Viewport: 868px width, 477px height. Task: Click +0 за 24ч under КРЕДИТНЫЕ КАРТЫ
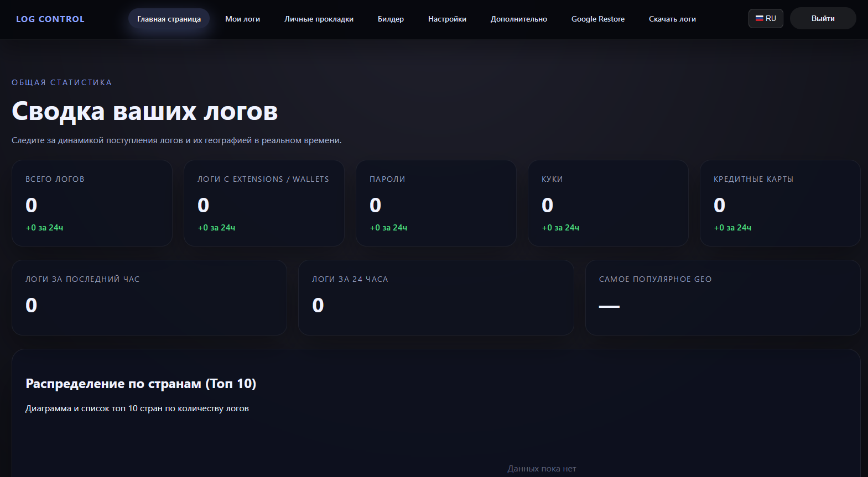coord(732,228)
